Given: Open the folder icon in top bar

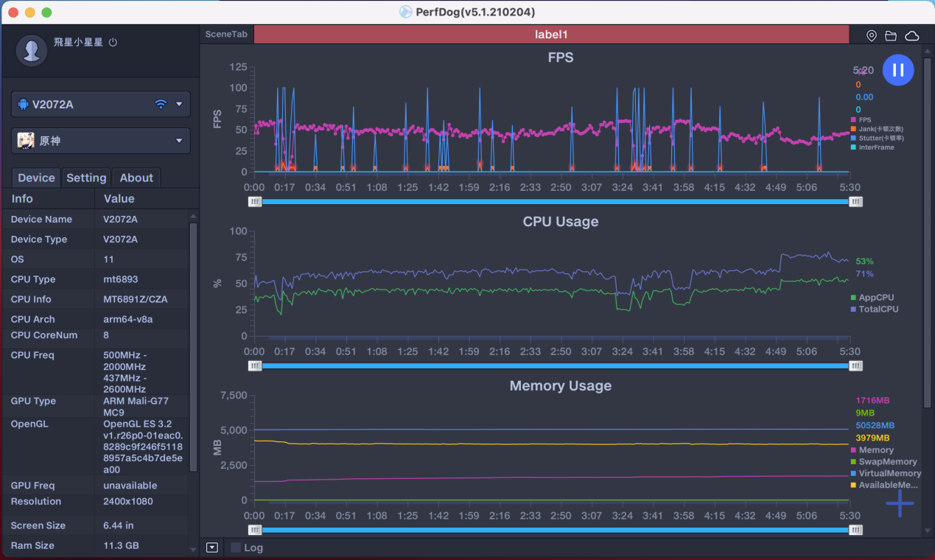Looking at the screenshot, I should coord(891,35).
